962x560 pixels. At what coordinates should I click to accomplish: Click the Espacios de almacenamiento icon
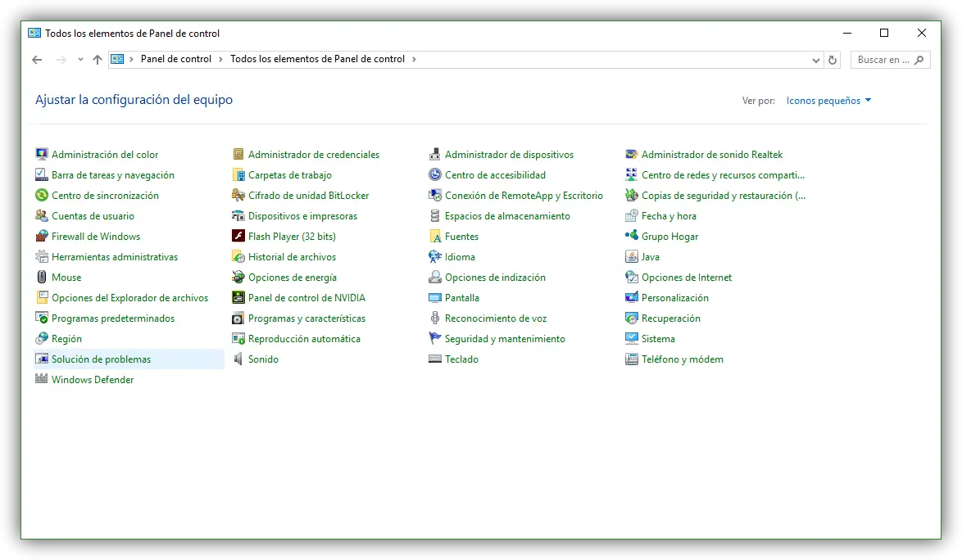tap(435, 215)
